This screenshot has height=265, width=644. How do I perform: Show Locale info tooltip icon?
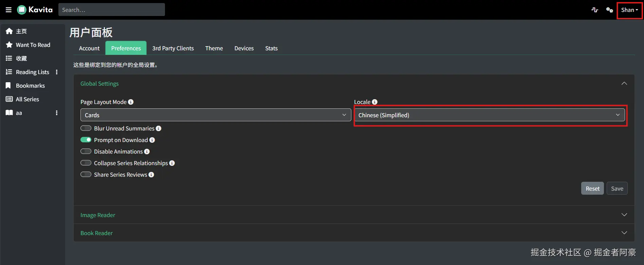[x=375, y=102]
